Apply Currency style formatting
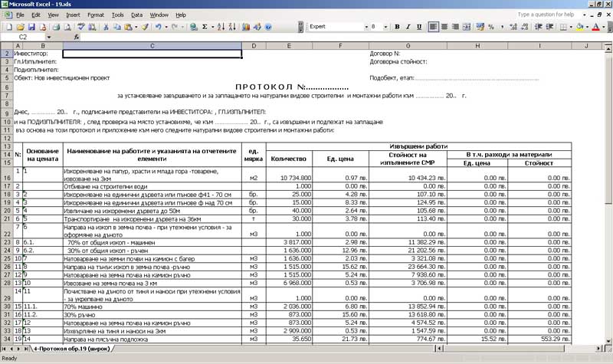The image size is (613, 364). (480, 27)
